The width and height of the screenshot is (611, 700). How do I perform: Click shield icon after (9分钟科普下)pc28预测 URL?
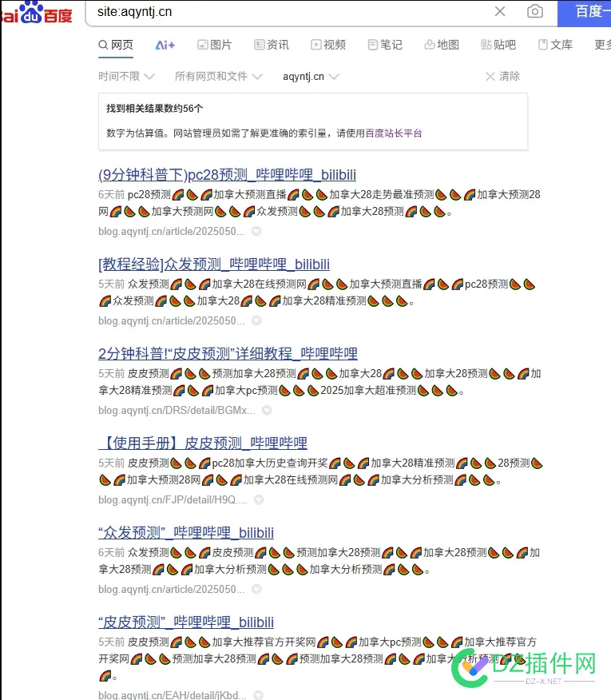click(x=256, y=231)
